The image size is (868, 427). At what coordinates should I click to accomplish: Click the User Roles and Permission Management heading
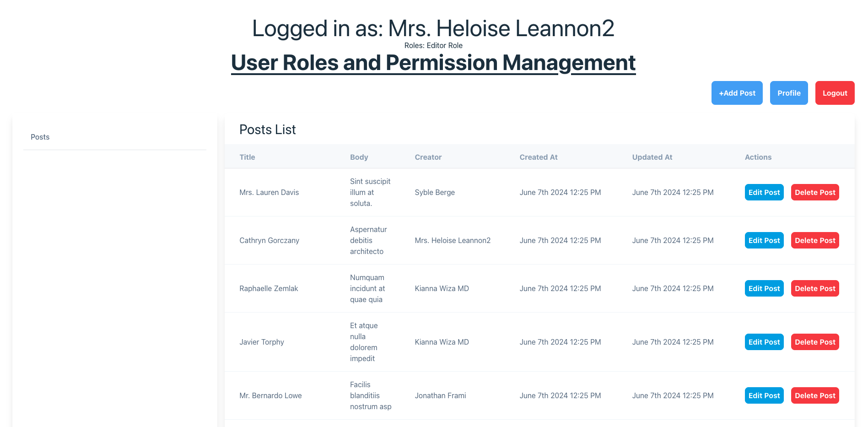pos(433,63)
